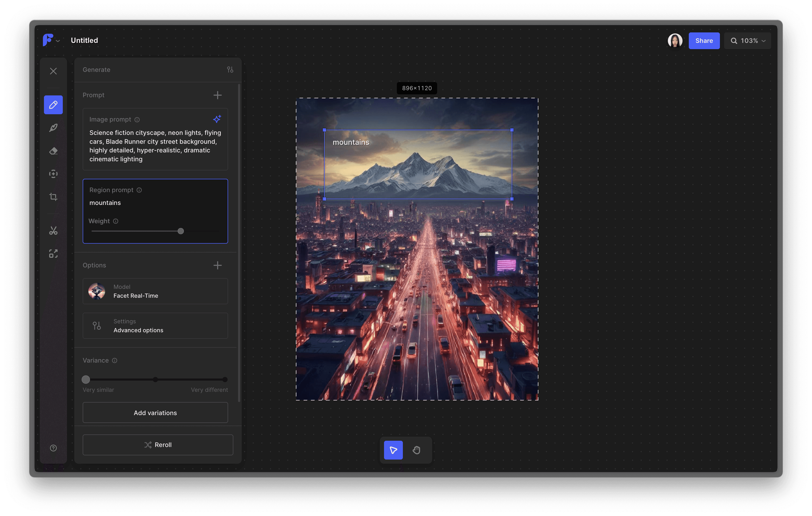Close the left tool sidebar
812x516 pixels.
(x=53, y=71)
